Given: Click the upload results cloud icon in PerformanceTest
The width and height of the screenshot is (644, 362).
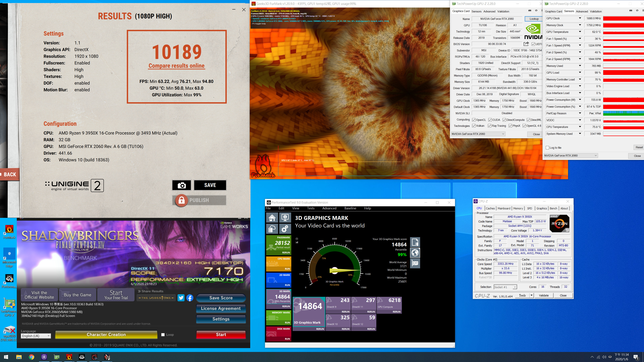Looking at the screenshot, I should click(x=272, y=229).
